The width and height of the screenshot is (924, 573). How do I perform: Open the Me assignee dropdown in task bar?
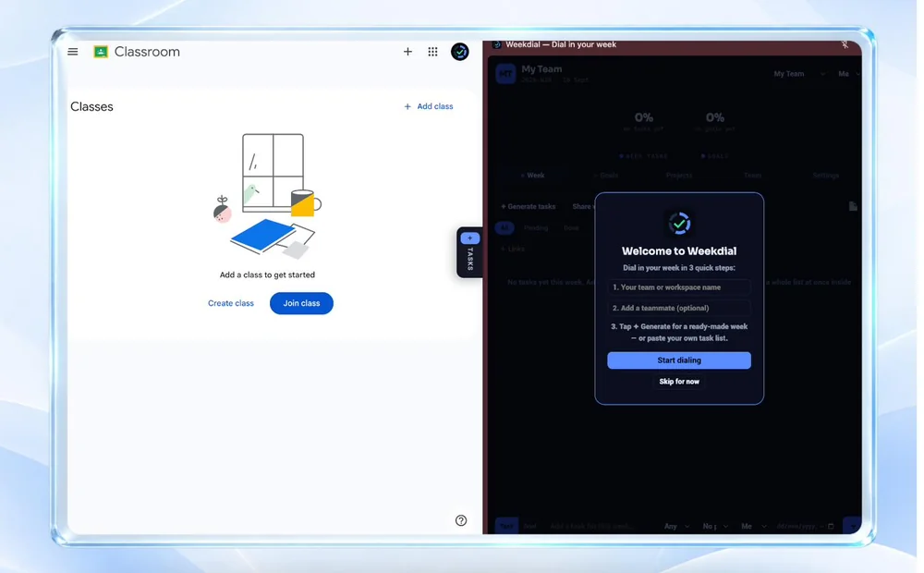(753, 526)
